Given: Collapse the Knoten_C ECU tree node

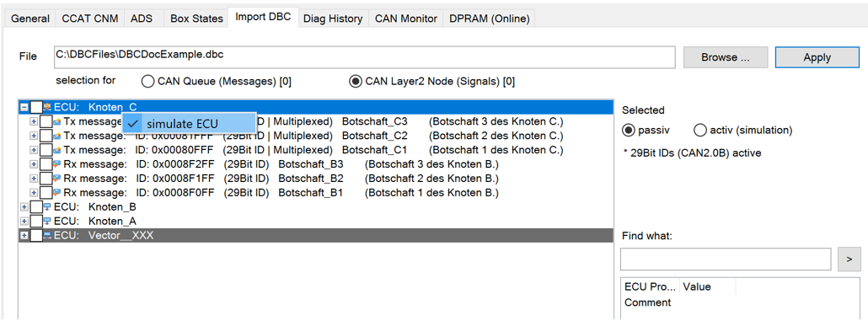Looking at the screenshot, I should (x=24, y=107).
